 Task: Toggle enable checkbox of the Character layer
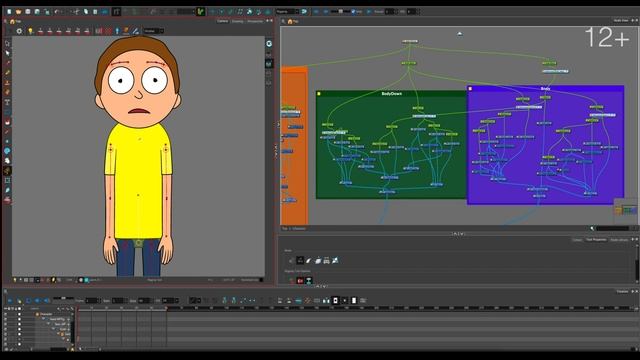pos(5,314)
